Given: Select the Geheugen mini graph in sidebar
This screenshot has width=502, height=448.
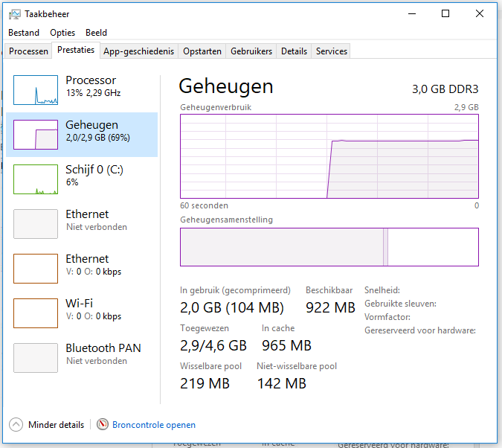Looking at the screenshot, I should click(35, 134).
